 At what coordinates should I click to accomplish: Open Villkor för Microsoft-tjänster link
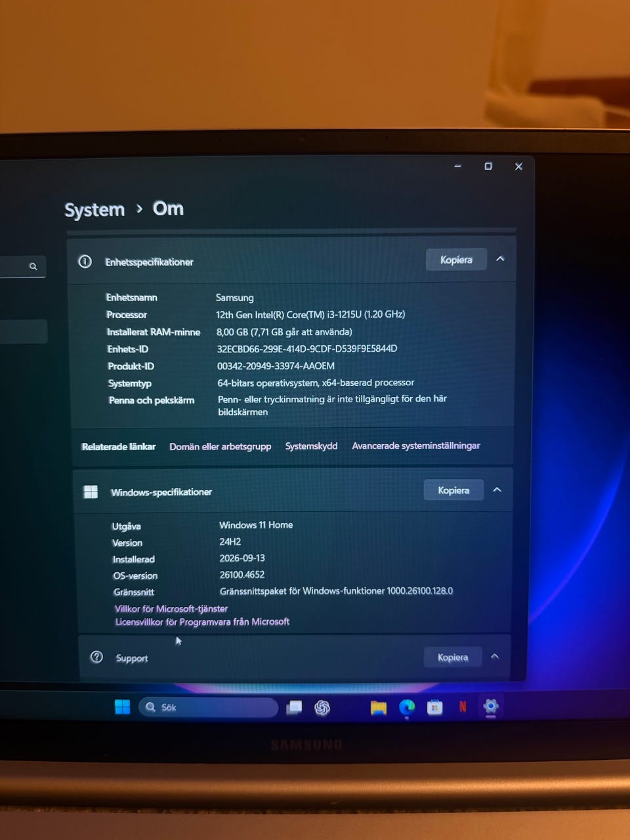(x=171, y=609)
